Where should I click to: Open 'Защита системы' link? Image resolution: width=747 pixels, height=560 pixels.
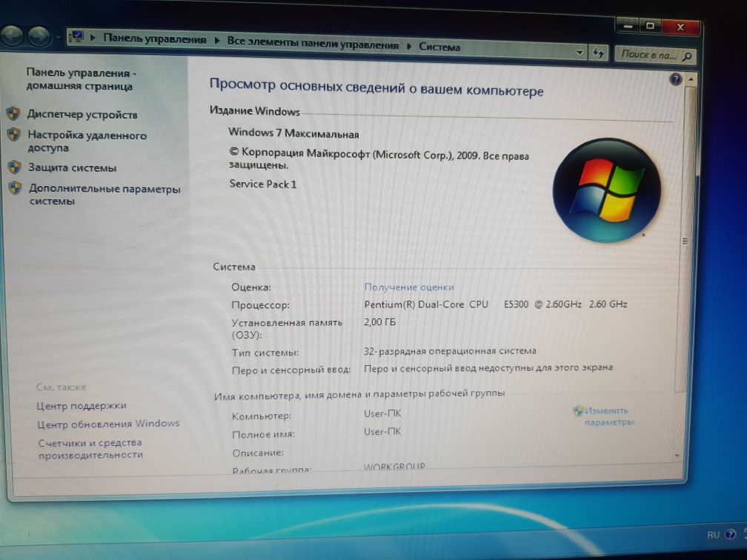[x=72, y=167]
